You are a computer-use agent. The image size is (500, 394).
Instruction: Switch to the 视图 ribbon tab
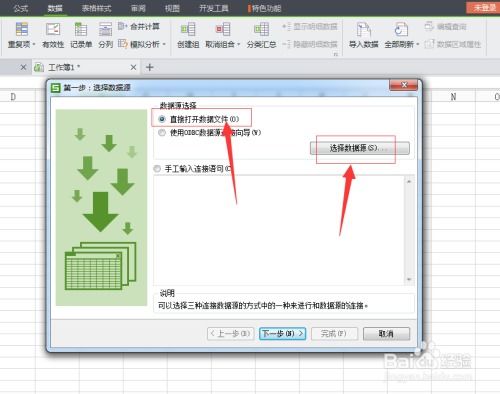(172, 8)
